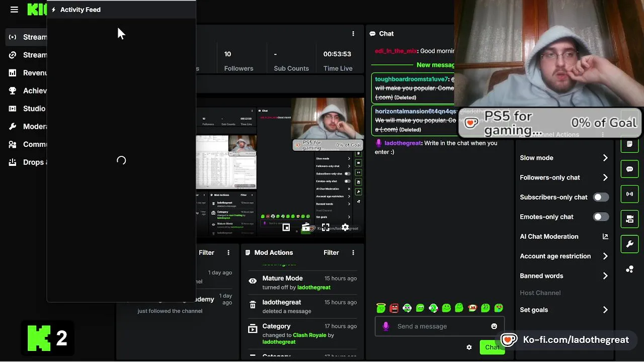The width and height of the screenshot is (644, 362).
Task: Click the Activity Feed lightning header
Action: [x=76, y=10]
